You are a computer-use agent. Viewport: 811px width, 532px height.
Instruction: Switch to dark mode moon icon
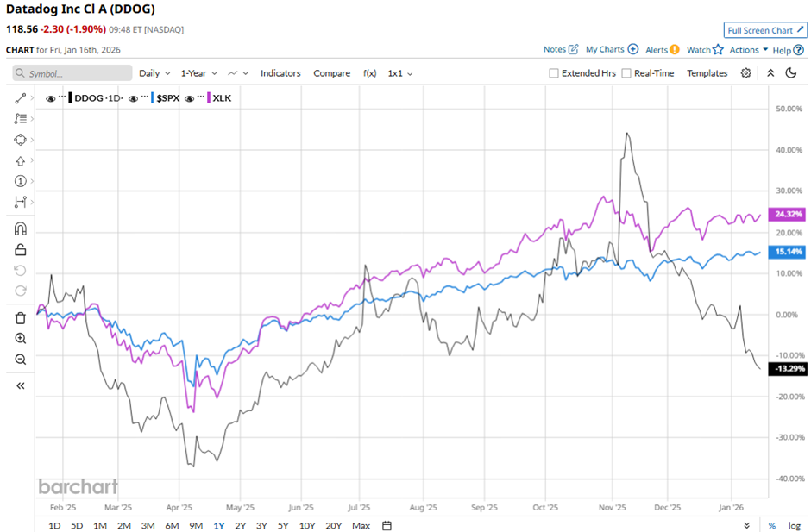pyautogui.click(x=791, y=73)
